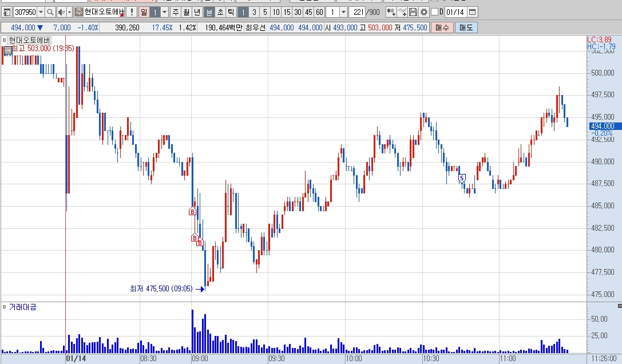
Task: Open the calendar date picker icon
Action: (473, 13)
